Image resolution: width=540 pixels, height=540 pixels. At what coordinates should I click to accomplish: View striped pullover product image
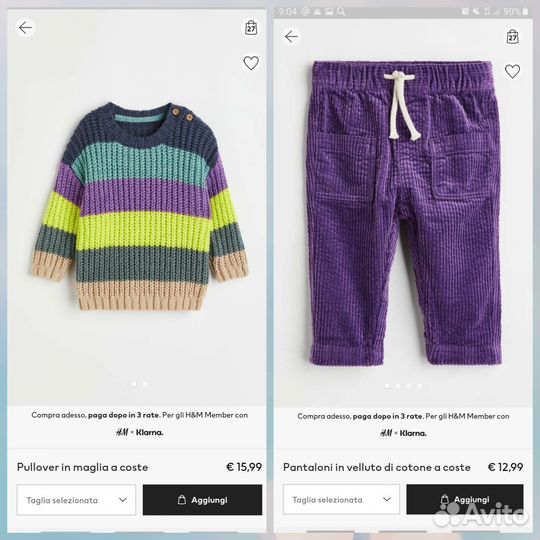140,207
